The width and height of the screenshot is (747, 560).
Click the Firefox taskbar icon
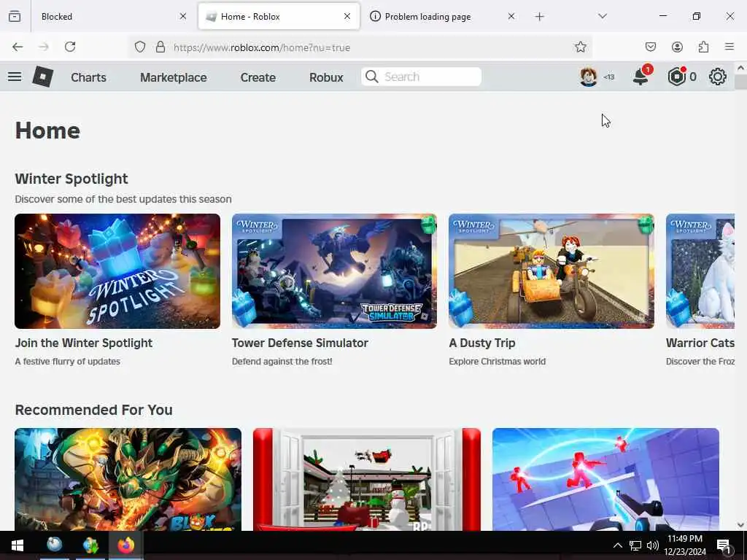point(126,545)
